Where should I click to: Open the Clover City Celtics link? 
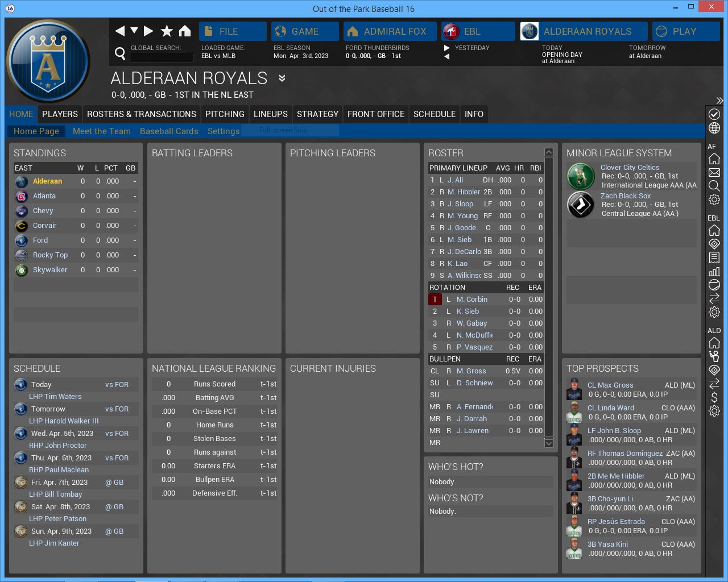pyautogui.click(x=630, y=168)
